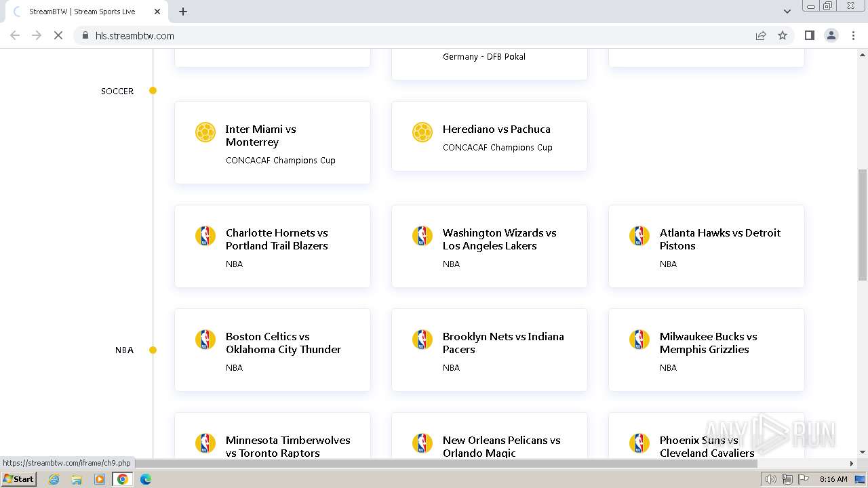Open the Chrome three-dot menu

pyautogui.click(x=853, y=35)
